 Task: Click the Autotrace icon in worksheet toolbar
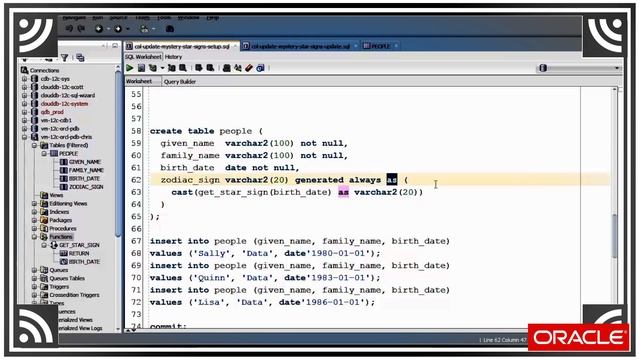pos(172,68)
